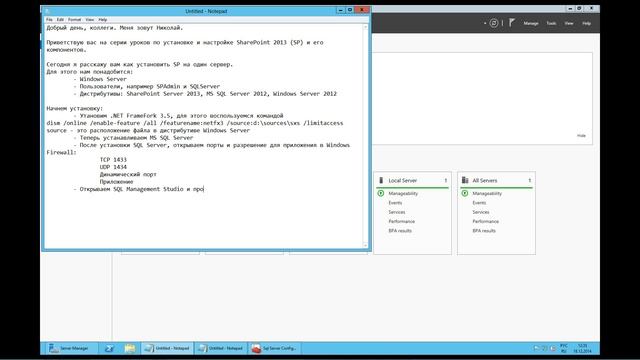Refresh the Server Manager dashboard
The height and width of the screenshot is (360, 640).
click(x=494, y=23)
